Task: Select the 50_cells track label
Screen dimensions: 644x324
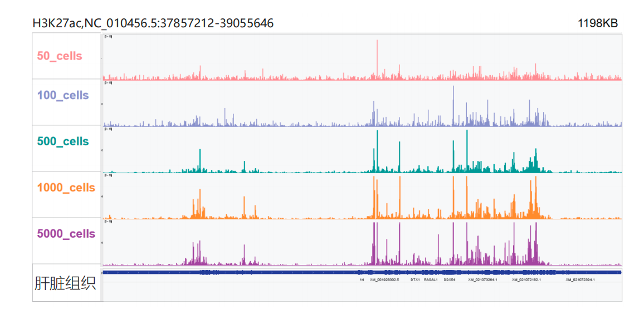Action: 60,56
